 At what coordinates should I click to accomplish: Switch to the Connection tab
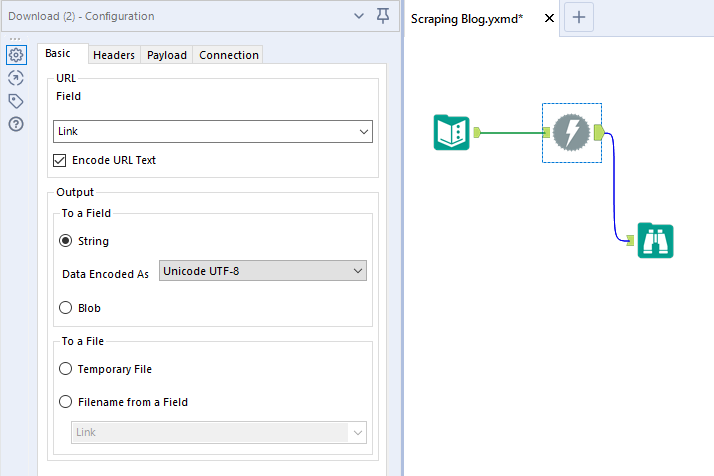tap(229, 55)
